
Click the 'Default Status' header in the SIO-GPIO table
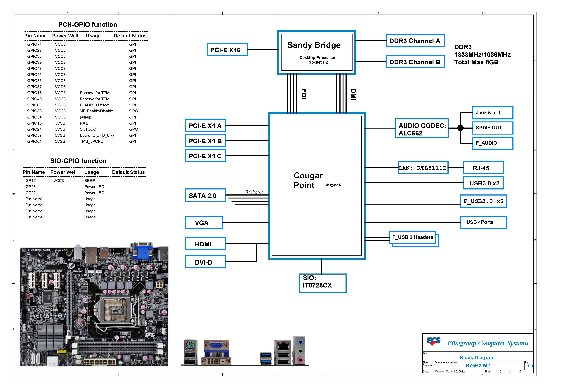pos(129,172)
